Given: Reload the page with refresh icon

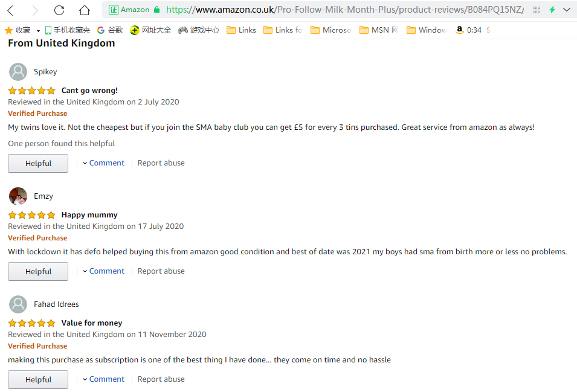Looking at the screenshot, I should tap(59, 10).
